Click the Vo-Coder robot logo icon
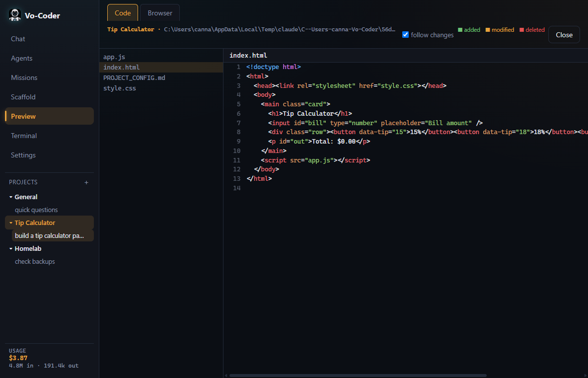Screen dimensions: 588x378 tap(14, 15)
